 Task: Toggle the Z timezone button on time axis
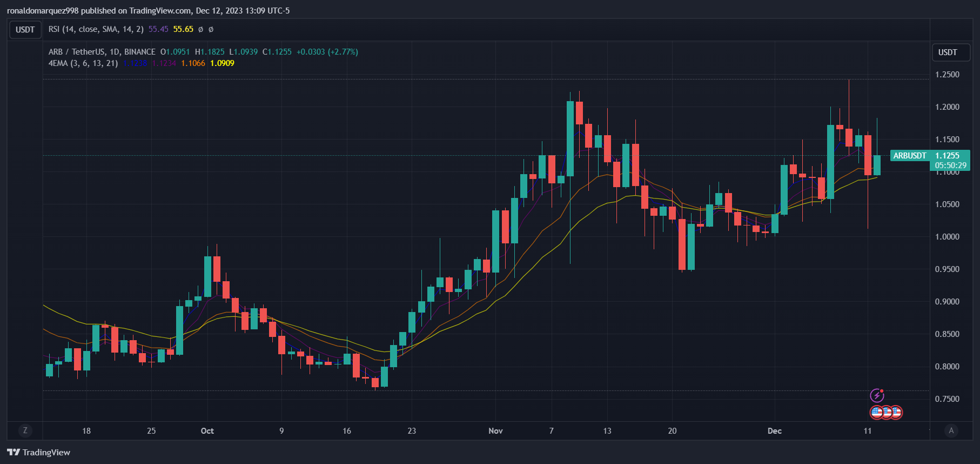25,430
